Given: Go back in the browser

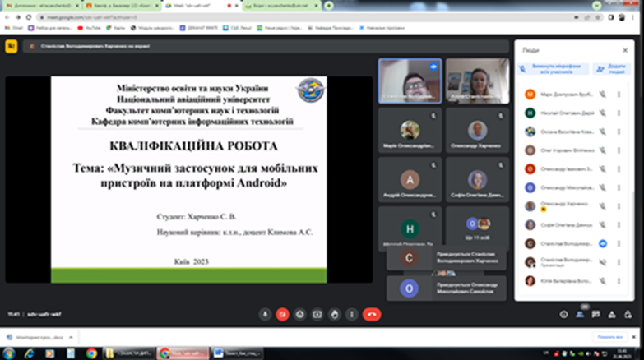Looking at the screenshot, I should 7,17.
